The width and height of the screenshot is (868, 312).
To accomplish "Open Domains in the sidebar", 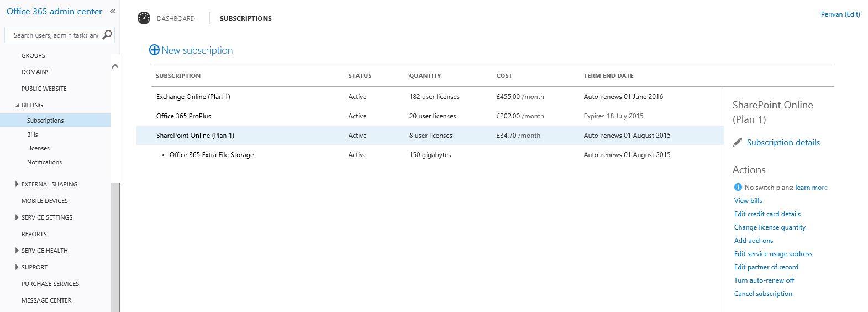I will (x=35, y=72).
